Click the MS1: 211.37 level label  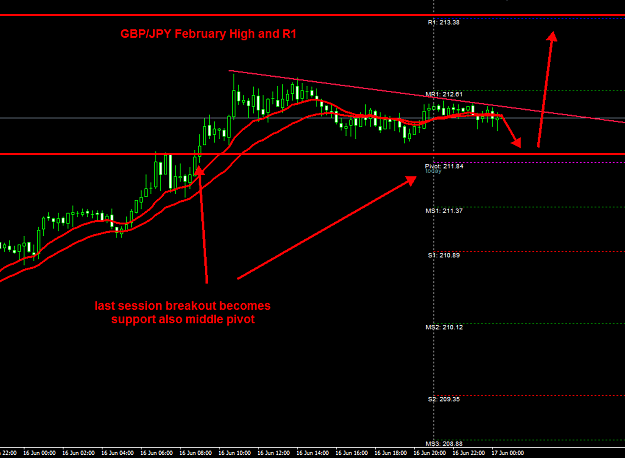point(444,210)
